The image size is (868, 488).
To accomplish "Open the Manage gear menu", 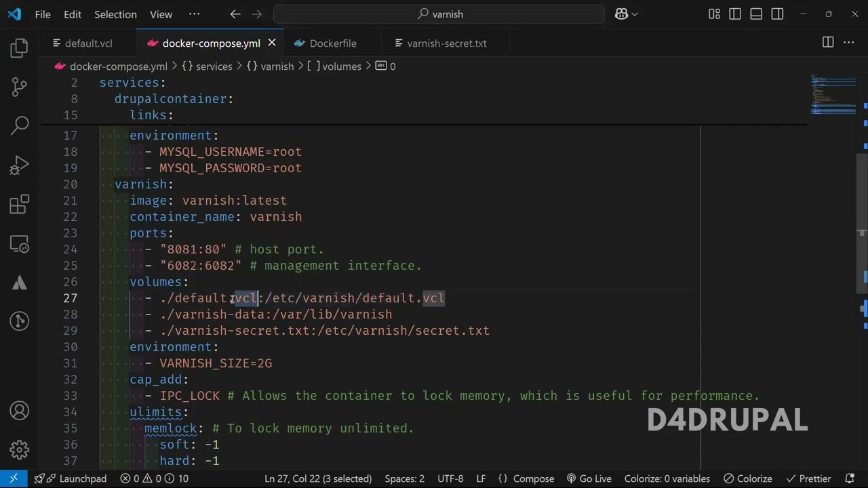I will click(x=20, y=449).
